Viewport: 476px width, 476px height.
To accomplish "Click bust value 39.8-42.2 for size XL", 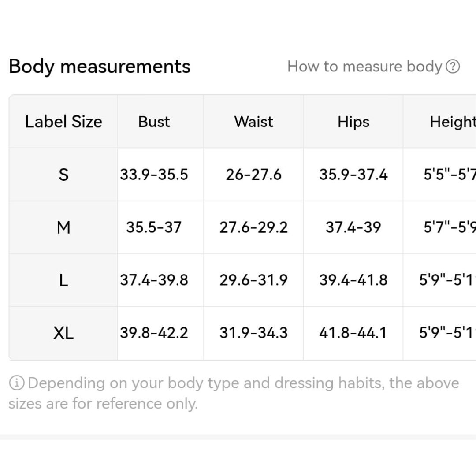I will tap(154, 333).
